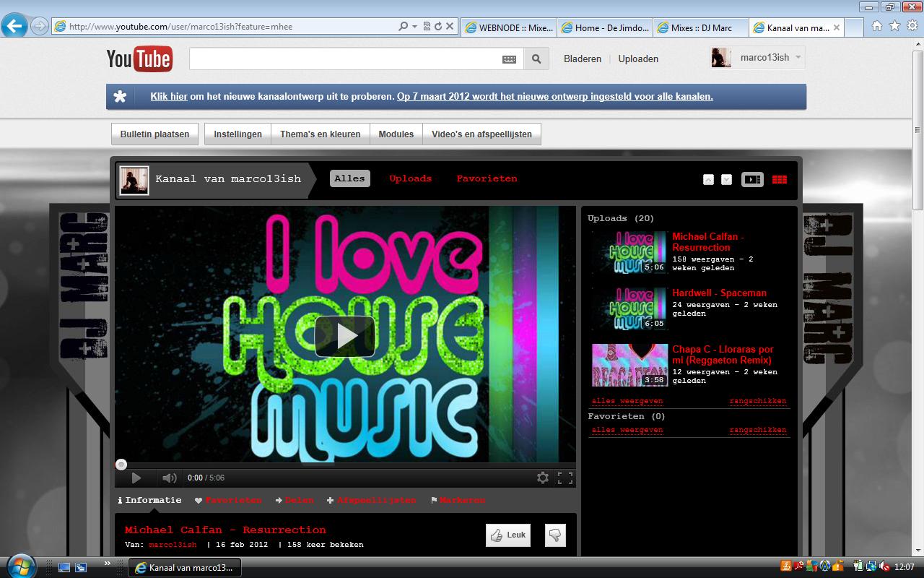924x578 pixels.
Task: Click the Bulletin plaatsen button
Action: (x=154, y=134)
